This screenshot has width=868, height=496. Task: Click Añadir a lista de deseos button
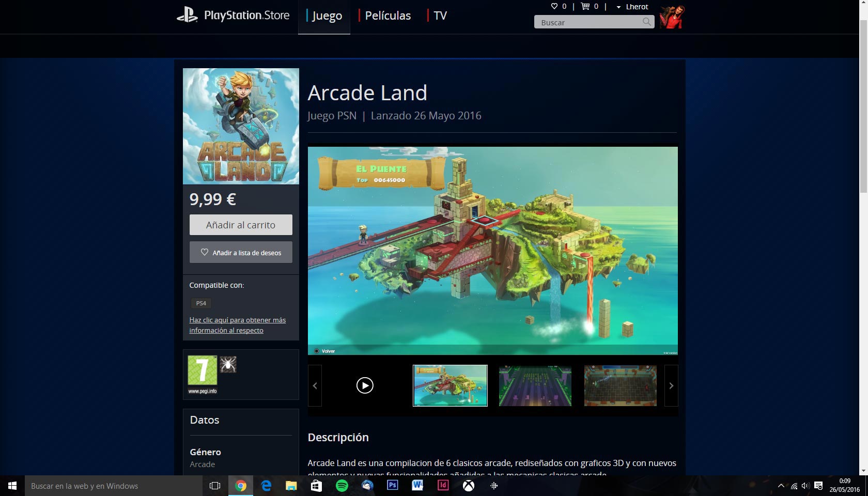(241, 253)
